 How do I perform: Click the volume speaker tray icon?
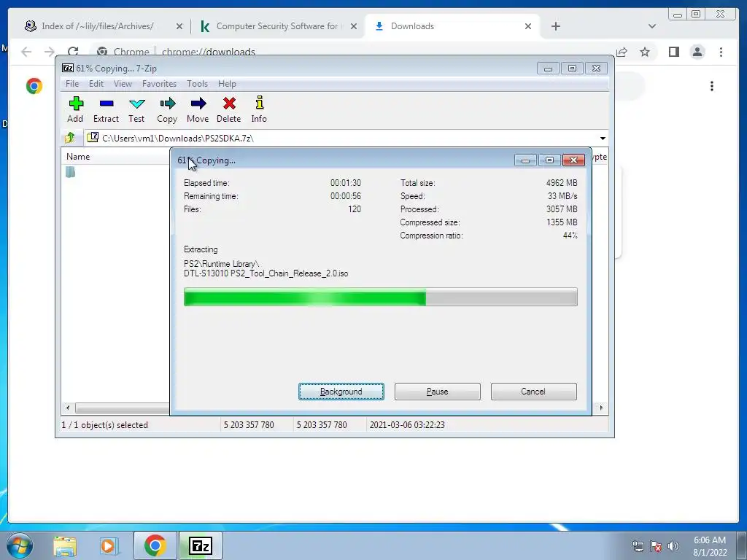pyautogui.click(x=673, y=546)
